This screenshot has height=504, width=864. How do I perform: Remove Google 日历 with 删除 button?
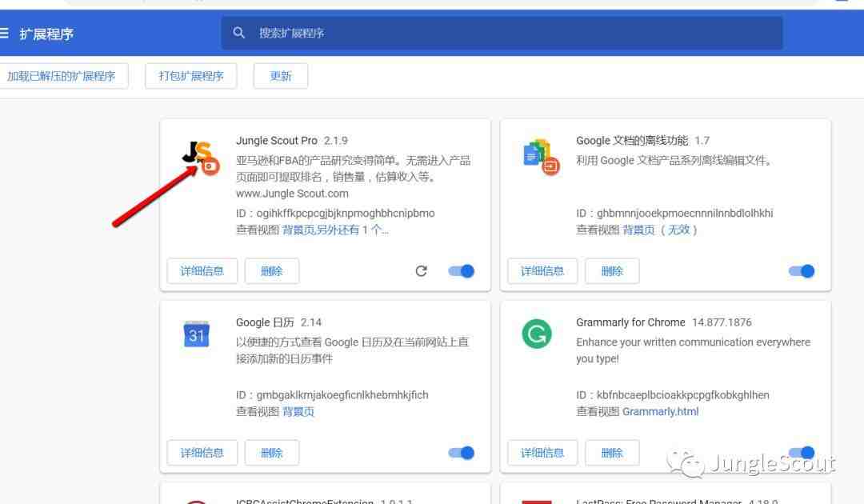272,453
